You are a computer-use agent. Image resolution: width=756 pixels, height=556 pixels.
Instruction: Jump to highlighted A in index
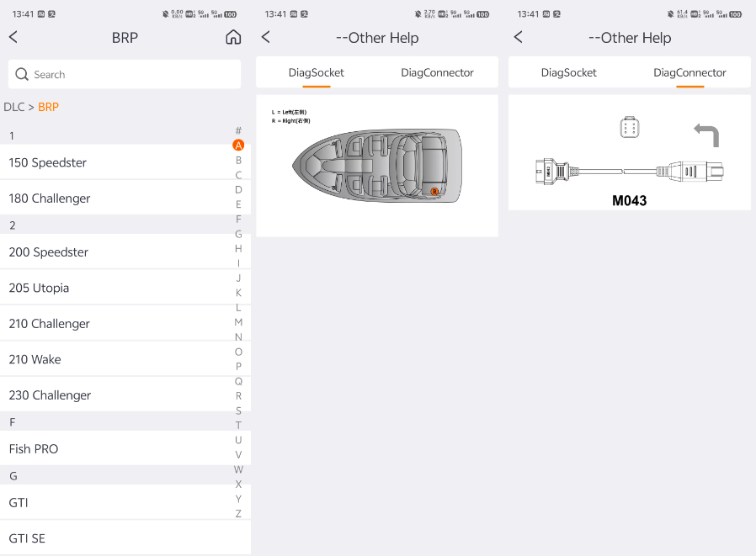click(238, 145)
